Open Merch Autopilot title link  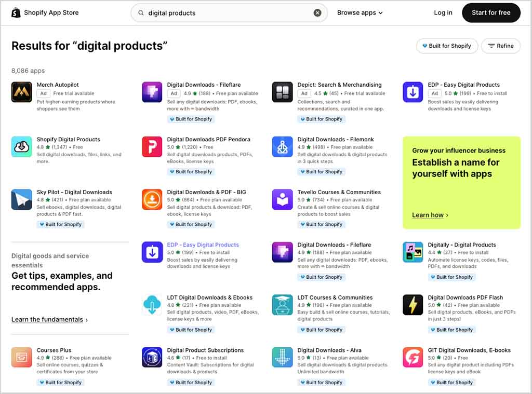[x=58, y=85]
